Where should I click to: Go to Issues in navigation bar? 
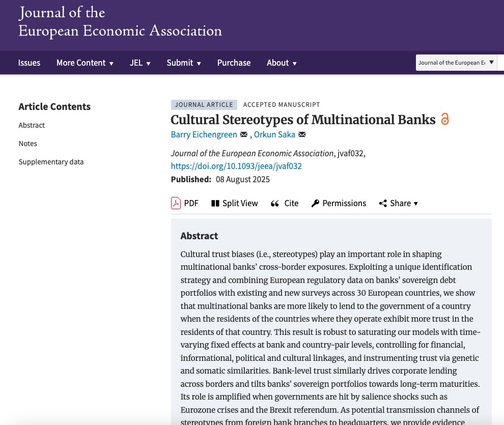coord(29,63)
